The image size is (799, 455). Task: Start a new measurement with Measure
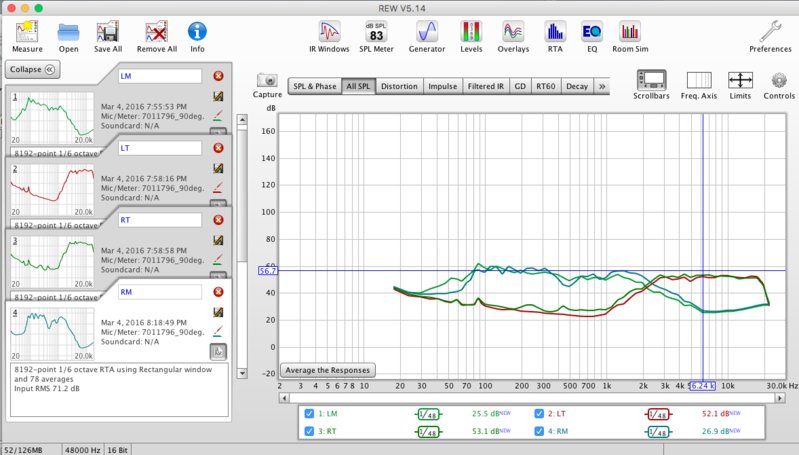[x=27, y=37]
